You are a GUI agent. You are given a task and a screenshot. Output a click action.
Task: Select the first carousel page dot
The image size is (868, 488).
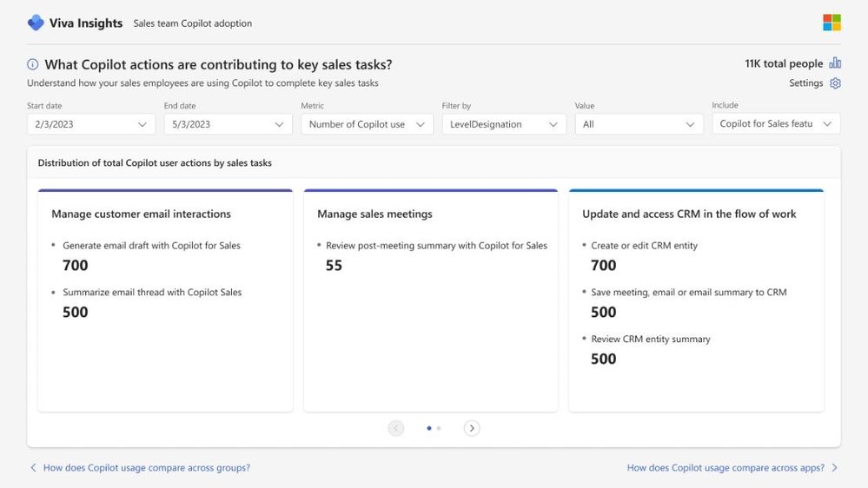(429, 428)
